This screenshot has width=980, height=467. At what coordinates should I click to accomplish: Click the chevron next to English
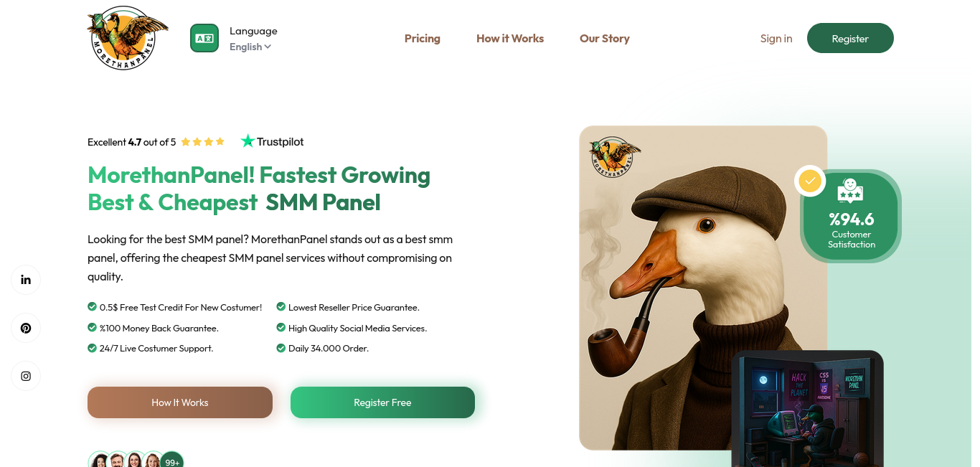268,47
